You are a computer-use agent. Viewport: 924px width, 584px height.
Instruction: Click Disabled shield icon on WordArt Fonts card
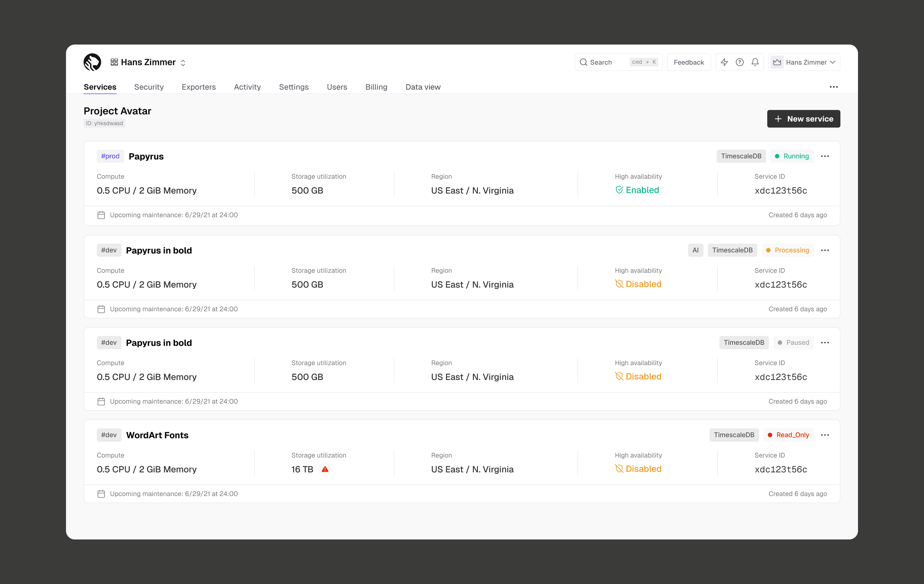pos(619,469)
